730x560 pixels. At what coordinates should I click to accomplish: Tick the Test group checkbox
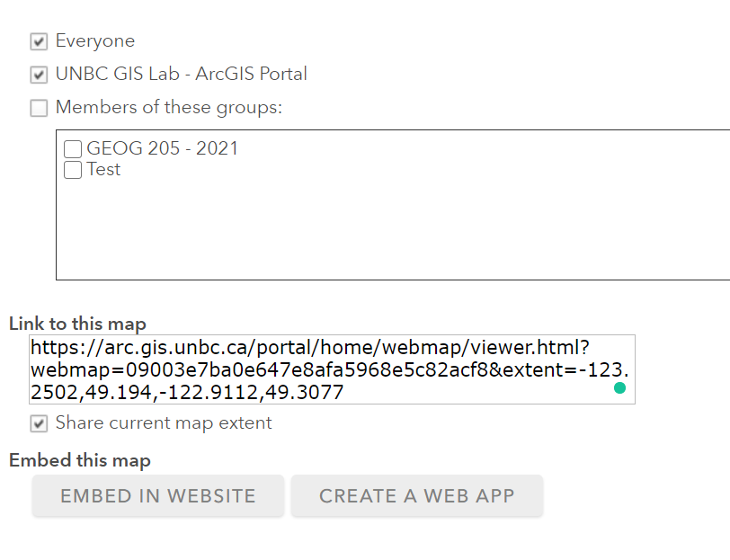[73, 170]
